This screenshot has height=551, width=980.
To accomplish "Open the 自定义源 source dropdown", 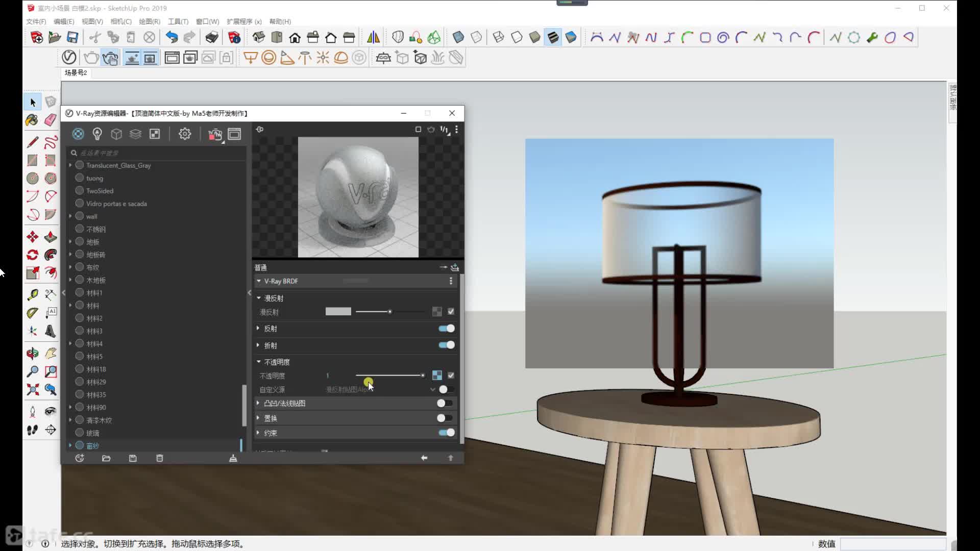I will pos(432,390).
